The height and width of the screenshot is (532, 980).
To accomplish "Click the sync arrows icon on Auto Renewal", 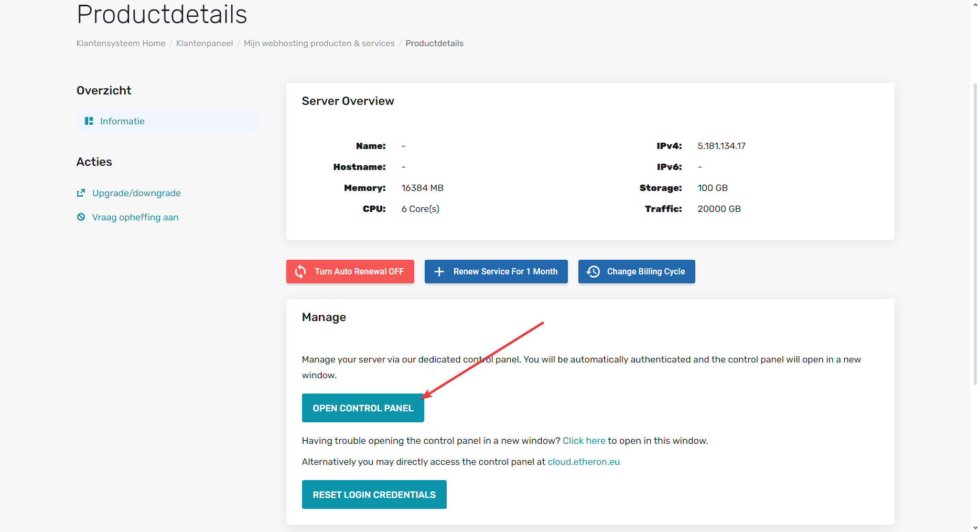I will point(300,272).
